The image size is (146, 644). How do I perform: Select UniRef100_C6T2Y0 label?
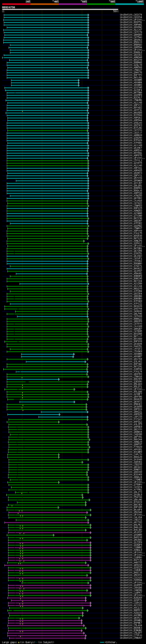click(131, 130)
